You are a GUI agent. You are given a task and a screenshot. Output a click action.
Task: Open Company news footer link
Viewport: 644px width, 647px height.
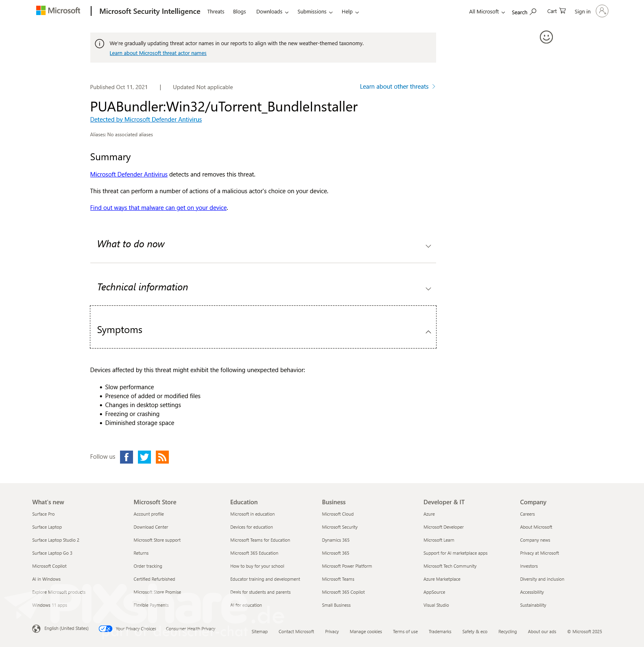tap(535, 540)
